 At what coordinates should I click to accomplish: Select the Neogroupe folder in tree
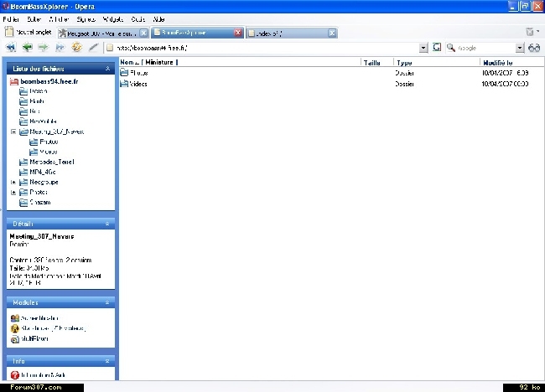point(44,182)
